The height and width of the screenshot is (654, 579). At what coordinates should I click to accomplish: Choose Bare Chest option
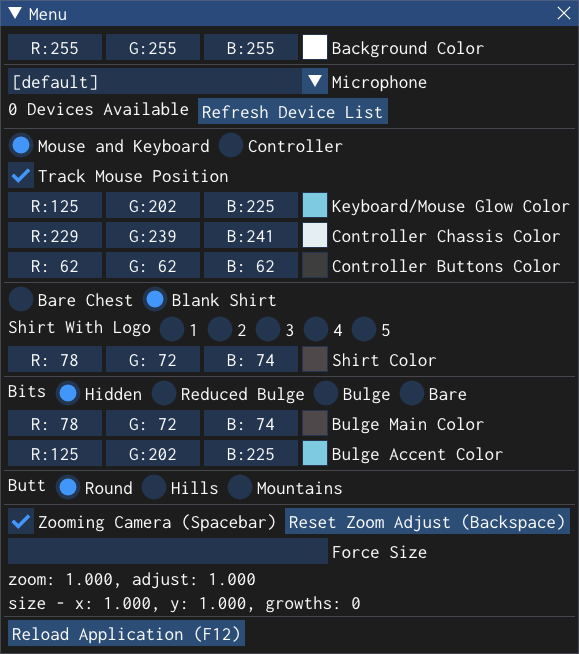point(21,299)
